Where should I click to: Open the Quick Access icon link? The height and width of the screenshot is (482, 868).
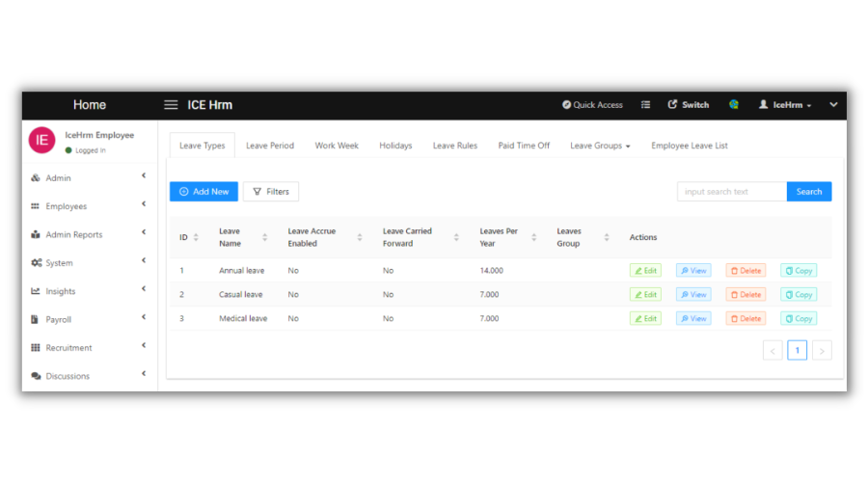point(567,105)
